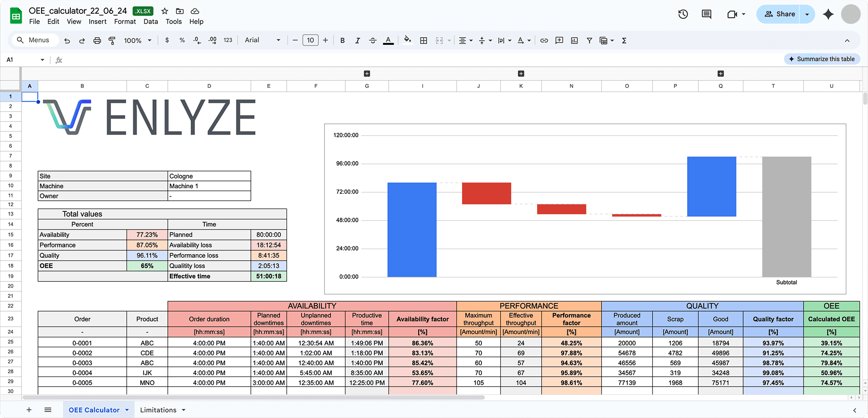
Task: Open Gemini sparkle assistant
Action: click(828, 14)
